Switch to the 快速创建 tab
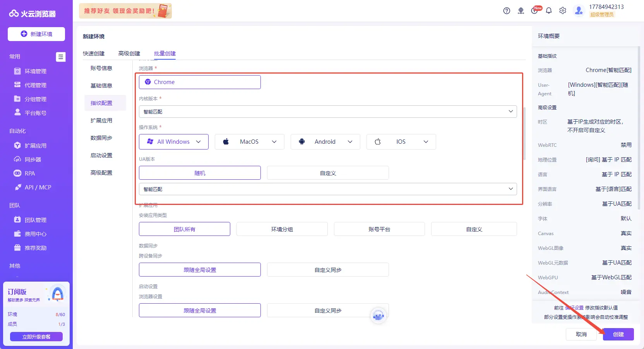Image resolution: width=644 pixels, height=349 pixels. click(x=94, y=53)
